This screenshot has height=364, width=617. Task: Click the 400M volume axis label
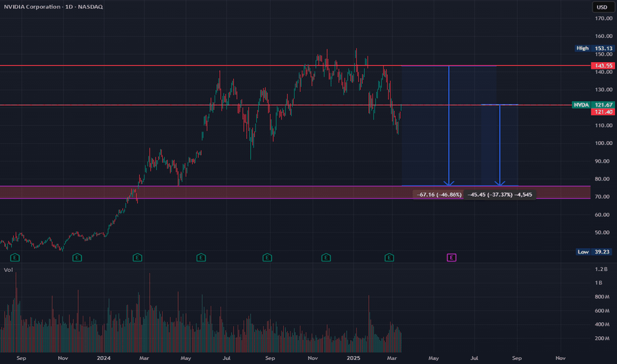pos(602,324)
